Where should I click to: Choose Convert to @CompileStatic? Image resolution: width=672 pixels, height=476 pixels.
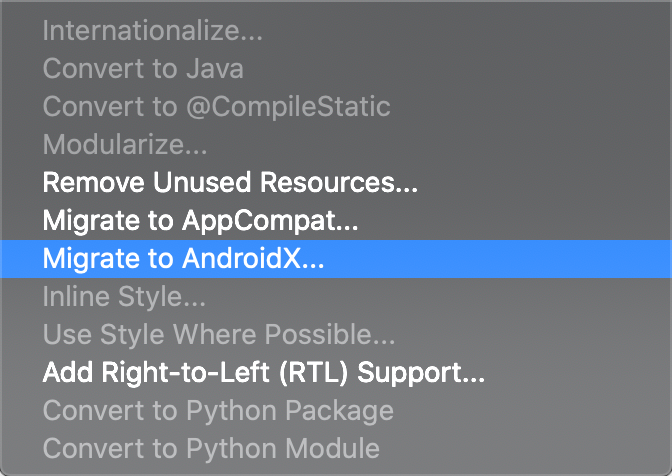pos(216,107)
